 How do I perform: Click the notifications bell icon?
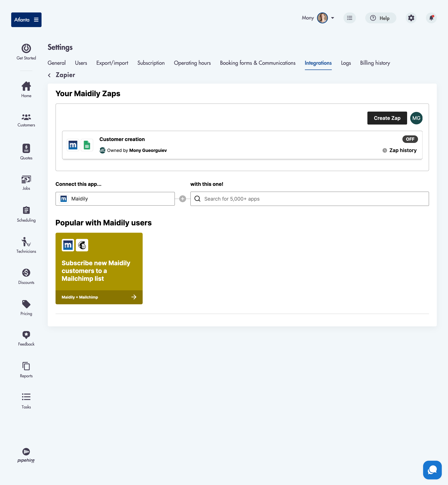click(x=431, y=18)
